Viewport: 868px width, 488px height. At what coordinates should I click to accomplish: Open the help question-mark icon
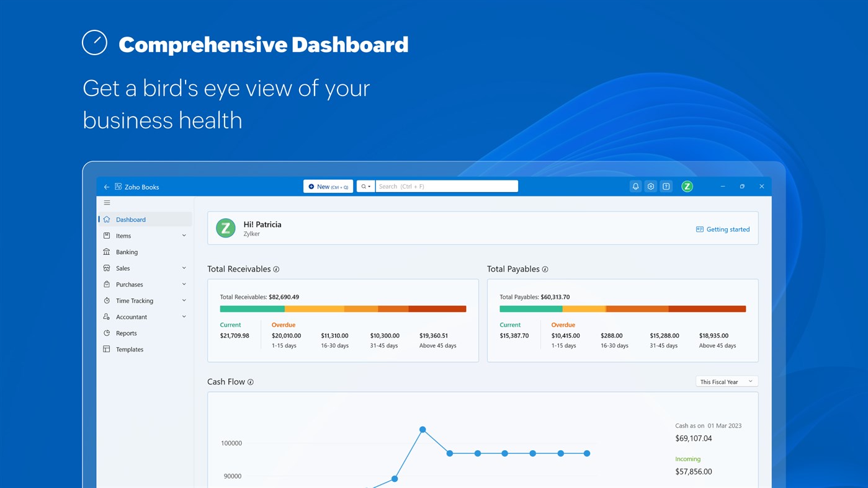(666, 186)
